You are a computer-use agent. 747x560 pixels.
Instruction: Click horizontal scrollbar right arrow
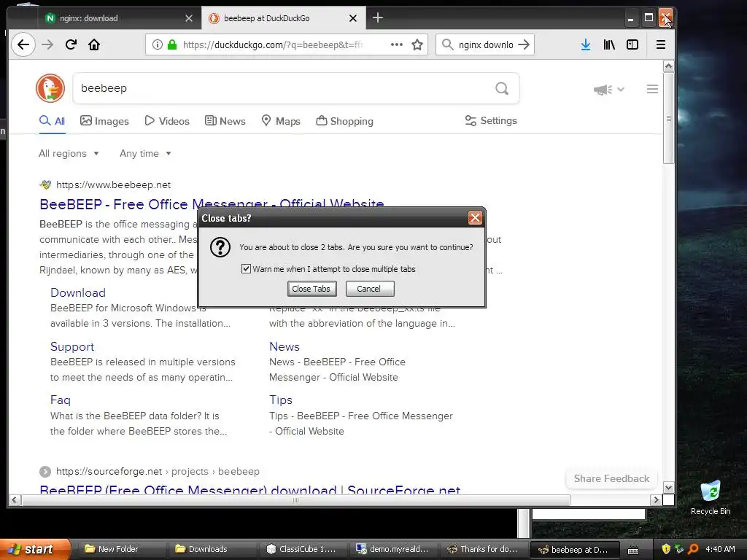pyautogui.click(x=656, y=499)
